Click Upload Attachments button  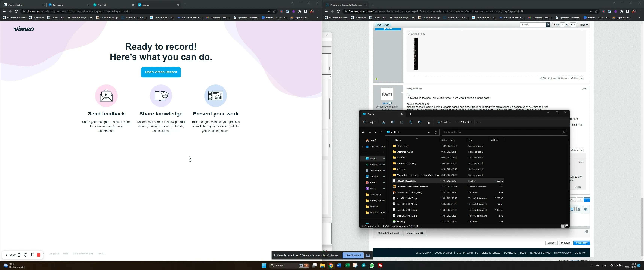[389, 233]
